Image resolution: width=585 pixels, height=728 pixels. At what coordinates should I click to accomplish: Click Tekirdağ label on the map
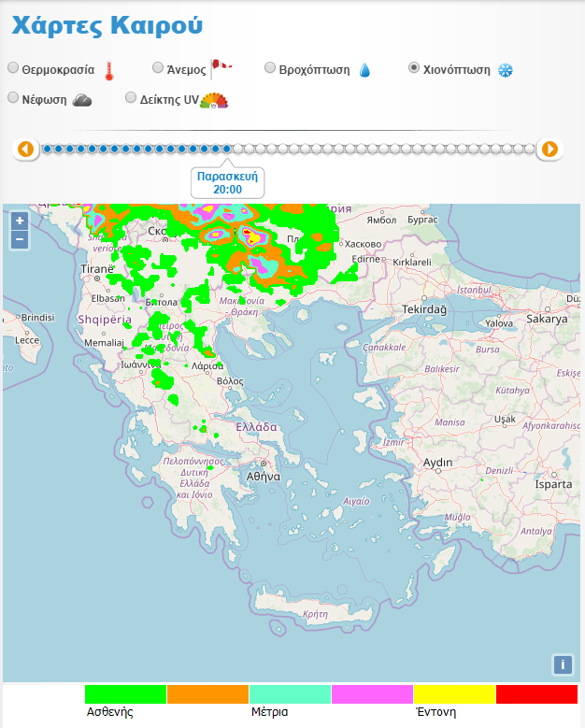pyautogui.click(x=424, y=309)
